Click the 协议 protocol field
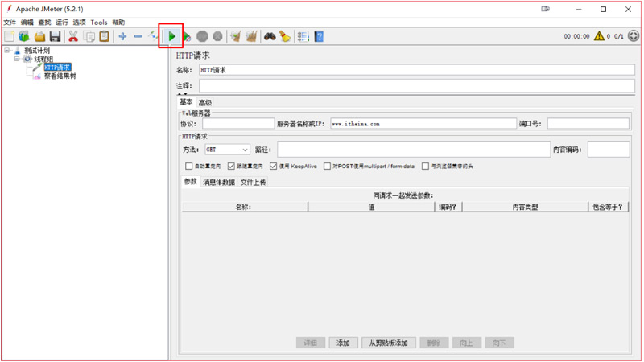 (x=238, y=124)
